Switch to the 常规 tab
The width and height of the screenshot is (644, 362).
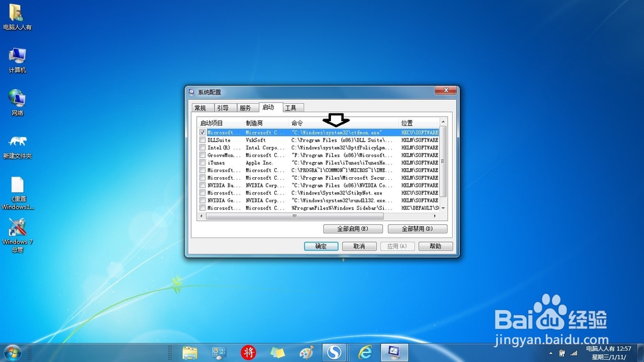[203, 108]
